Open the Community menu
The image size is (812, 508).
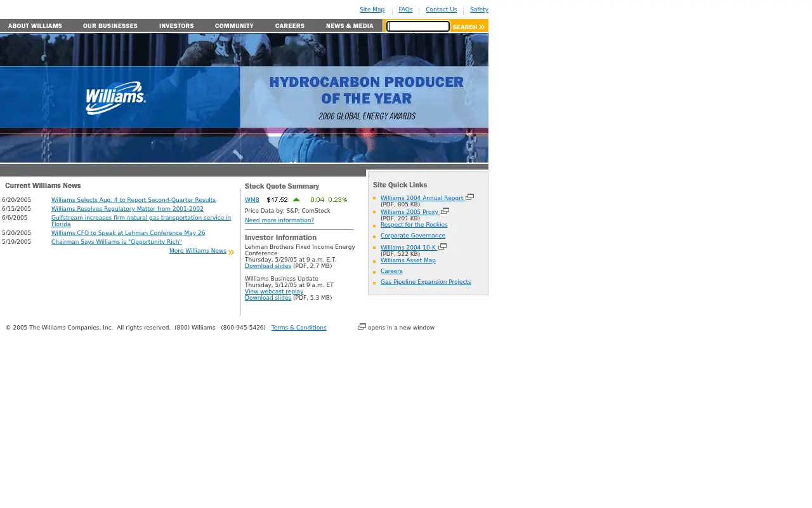click(x=234, y=26)
